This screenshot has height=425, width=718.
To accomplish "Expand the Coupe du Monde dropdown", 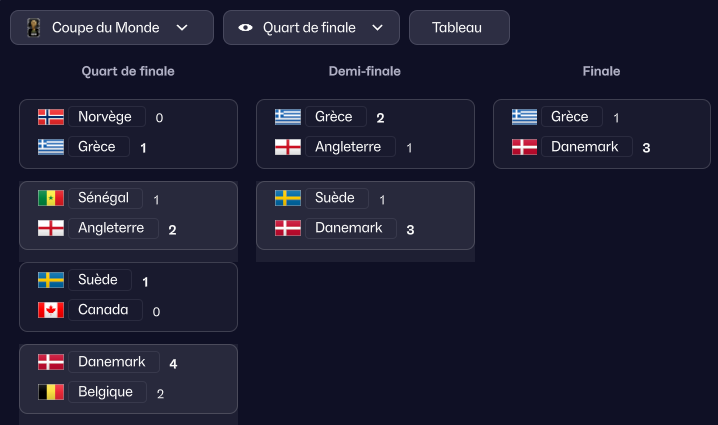I will click(x=182, y=28).
